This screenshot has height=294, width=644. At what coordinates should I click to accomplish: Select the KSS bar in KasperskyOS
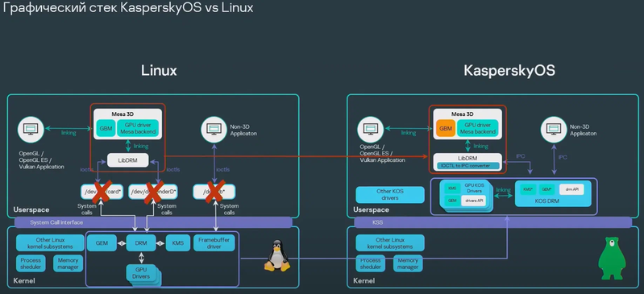pos(492,222)
